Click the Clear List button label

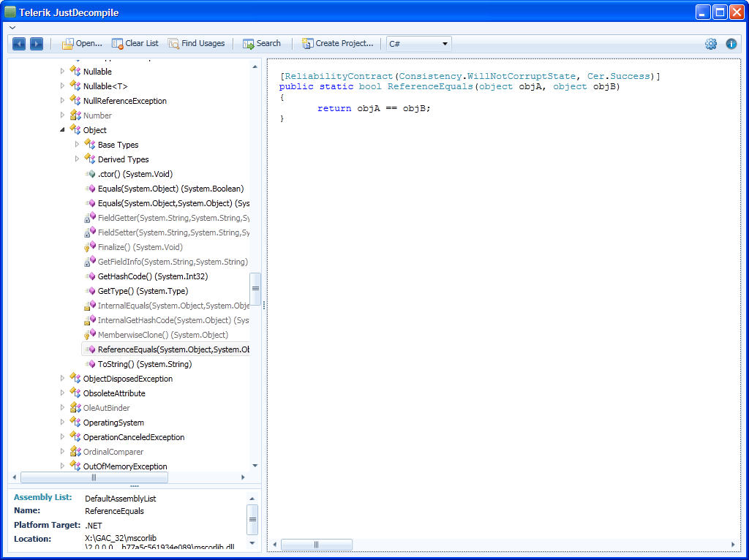[142, 43]
